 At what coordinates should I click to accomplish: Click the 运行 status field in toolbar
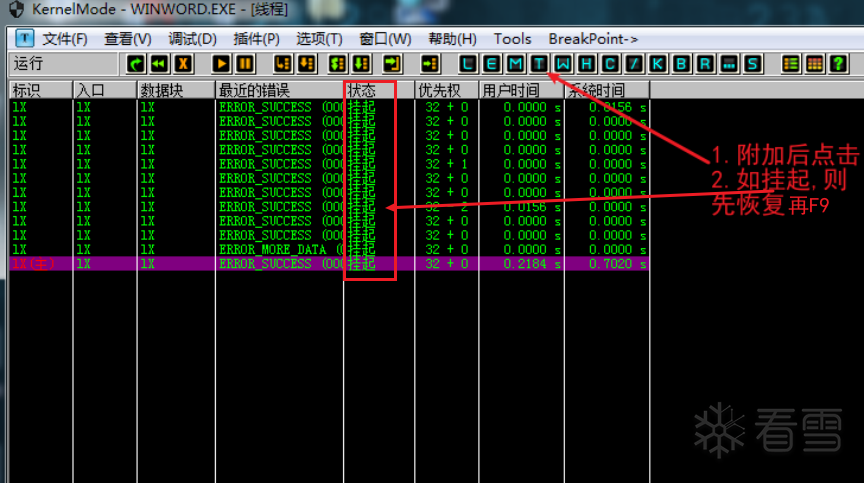click(x=63, y=64)
